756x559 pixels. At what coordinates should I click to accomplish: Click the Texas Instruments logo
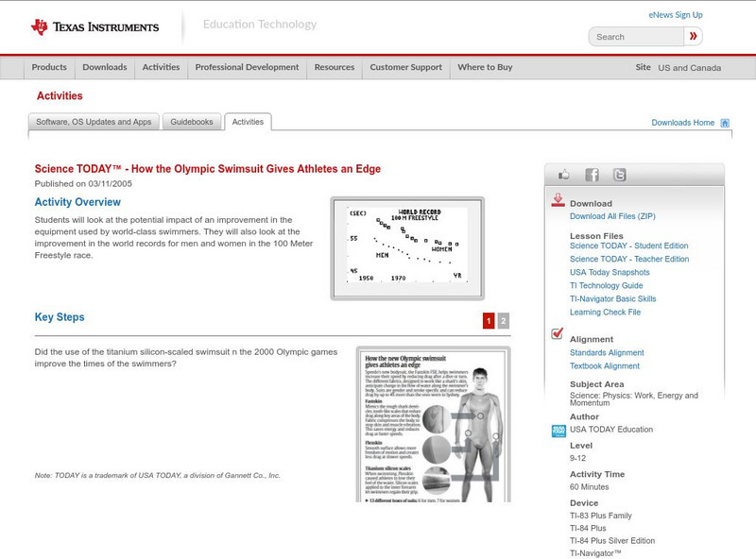(x=94, y=27)
